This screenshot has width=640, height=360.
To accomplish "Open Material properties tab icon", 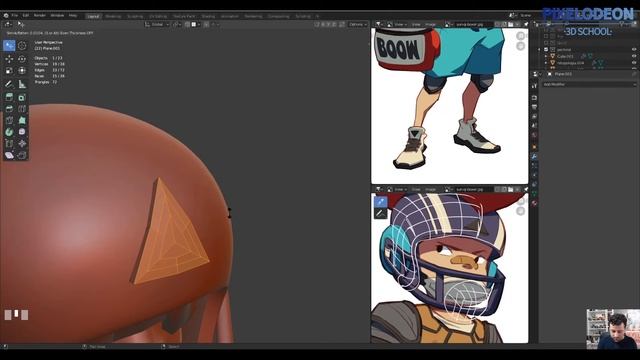I will [534, 203].
